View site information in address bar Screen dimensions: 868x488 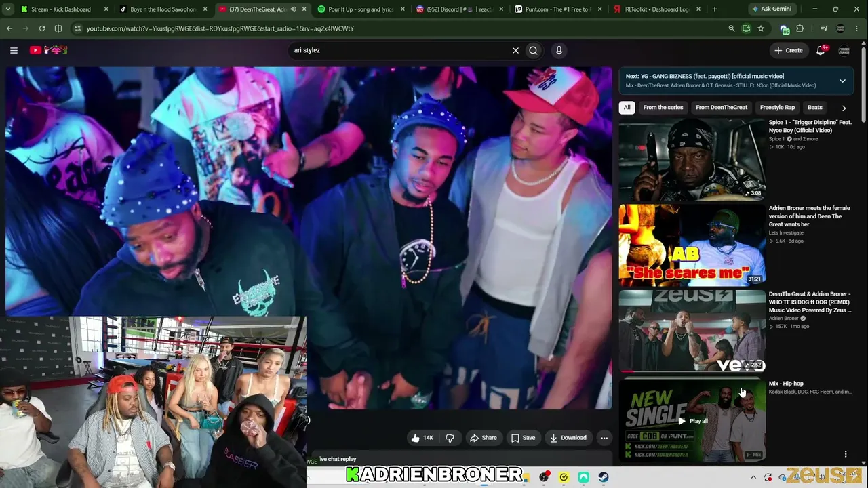78,28
